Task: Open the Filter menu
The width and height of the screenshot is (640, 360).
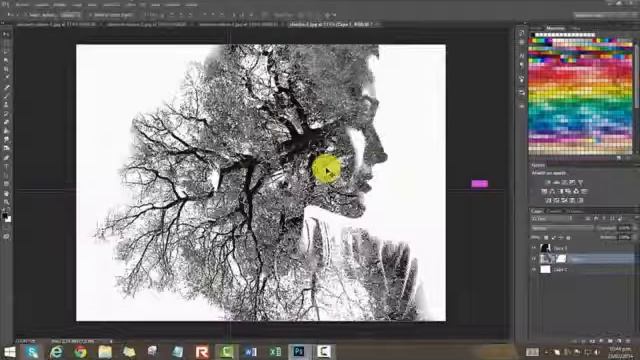Action: [x=131, y=5]
